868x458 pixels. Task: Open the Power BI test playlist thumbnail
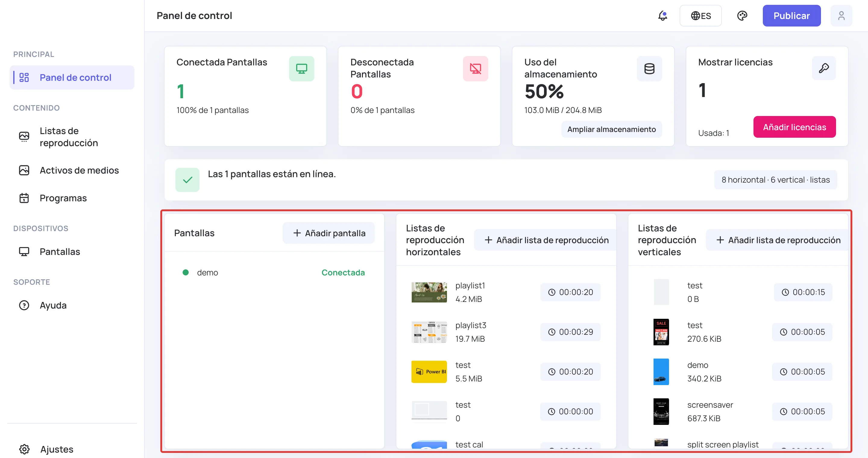pos(429,372)
